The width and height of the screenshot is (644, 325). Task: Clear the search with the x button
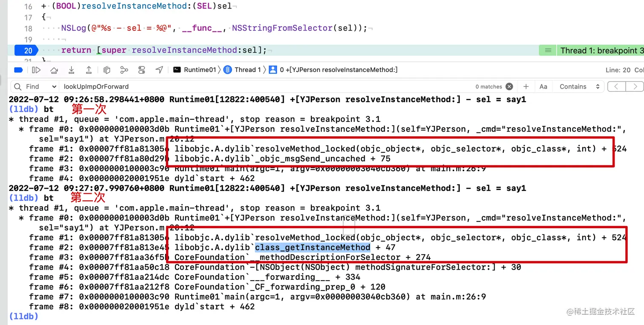509,86
